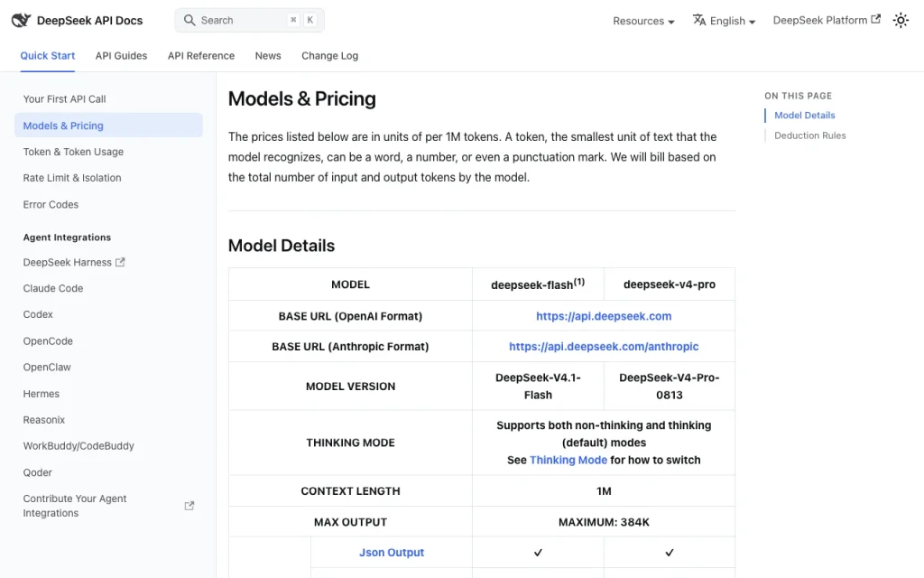Click the MODEL VERSION row label
924x578 pixels.
pyautogui.click(x=350, y=387)
